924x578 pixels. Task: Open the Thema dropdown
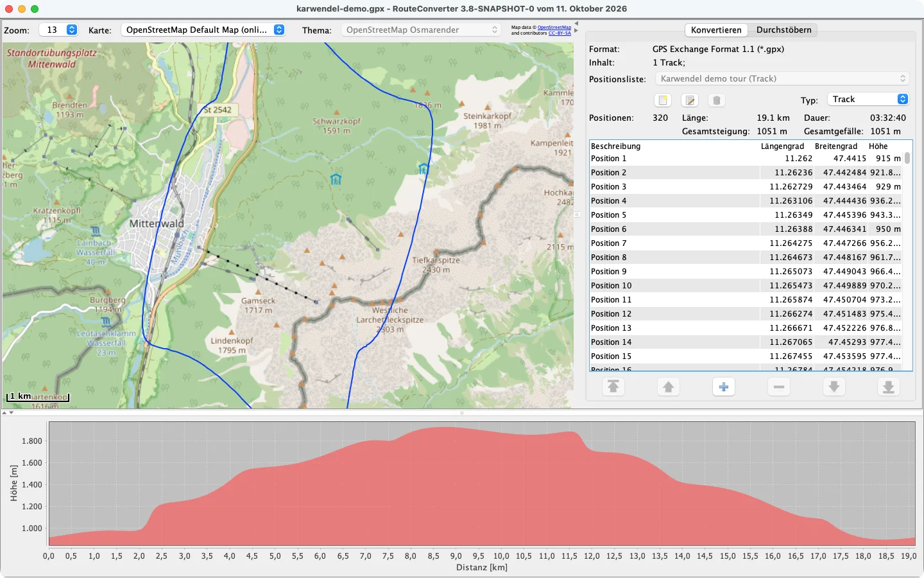pos(420,30)
